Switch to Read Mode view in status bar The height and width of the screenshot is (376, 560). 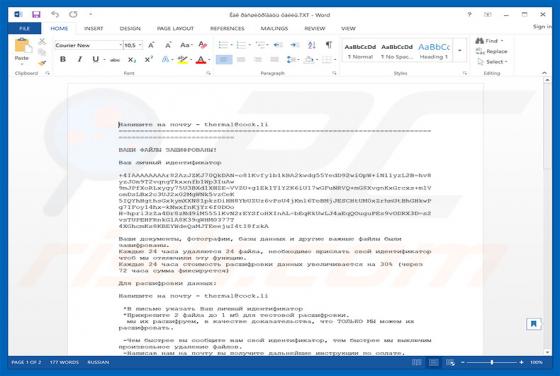[416, 362]
